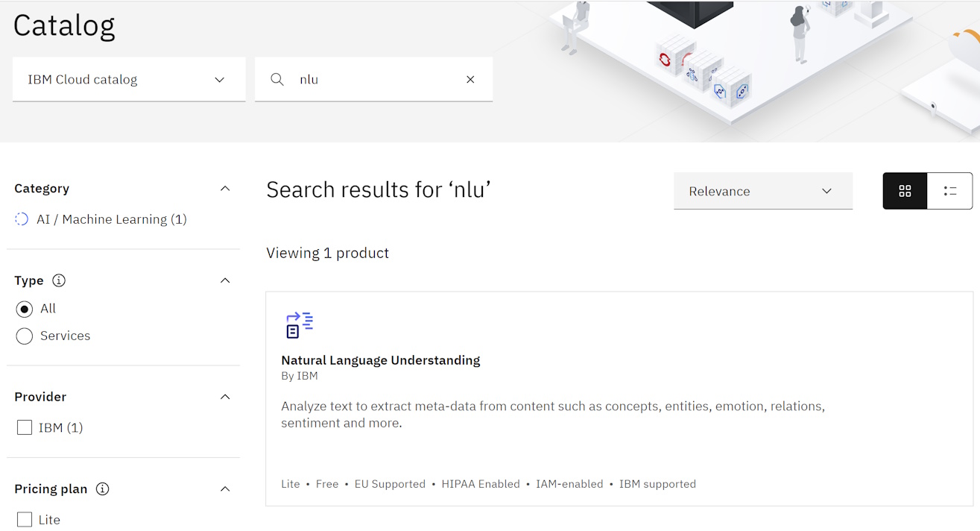Open the IBM Cloud catalog dropdown
The image size is (980, 531).
point(129,80)
